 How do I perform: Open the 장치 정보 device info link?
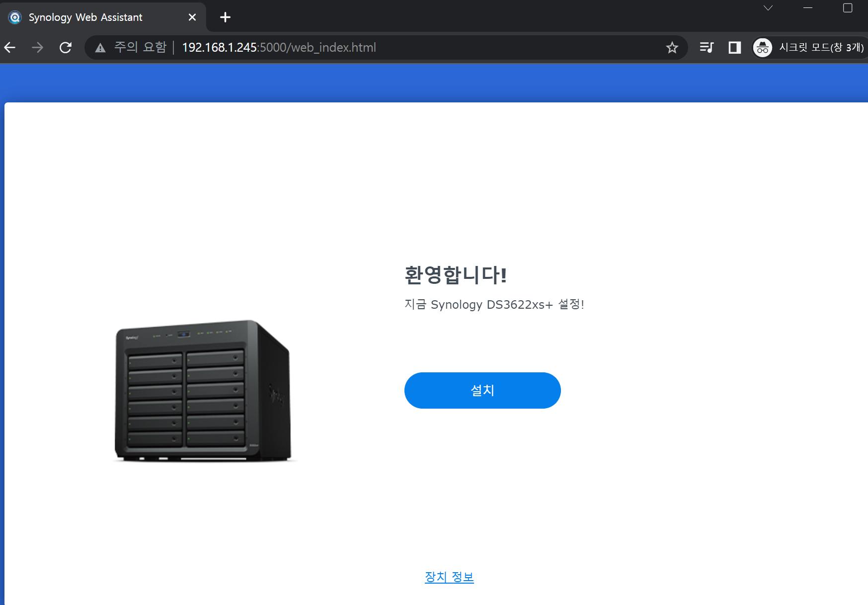(x=449, y=577)
